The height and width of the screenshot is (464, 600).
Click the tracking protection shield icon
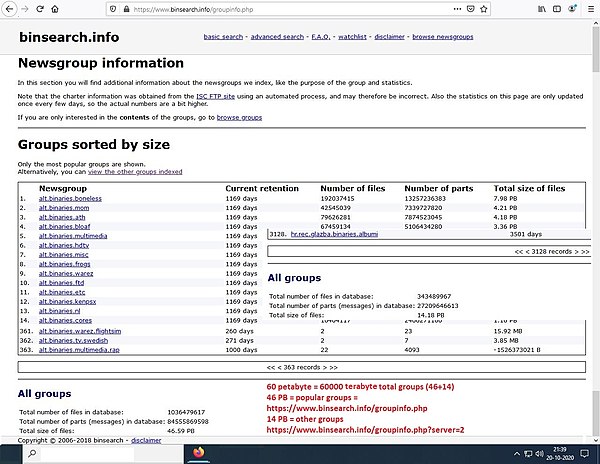[113, 9]
